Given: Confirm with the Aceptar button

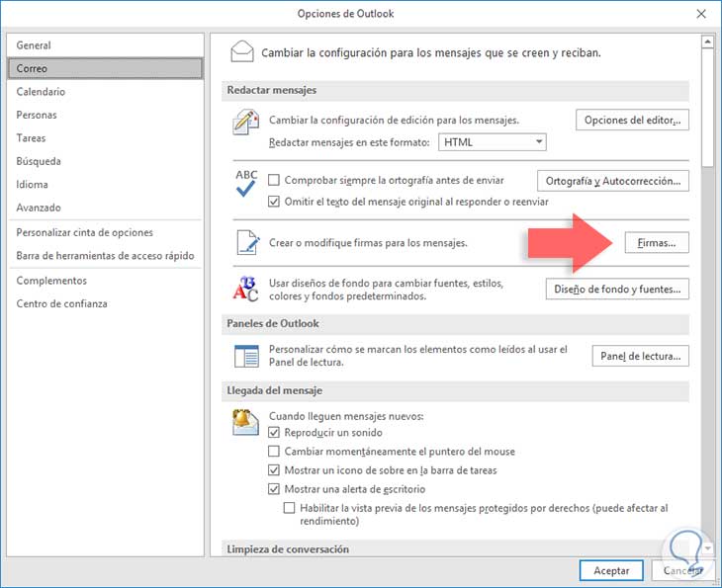Looking at the screenshot, I should (x=611, y=570).
